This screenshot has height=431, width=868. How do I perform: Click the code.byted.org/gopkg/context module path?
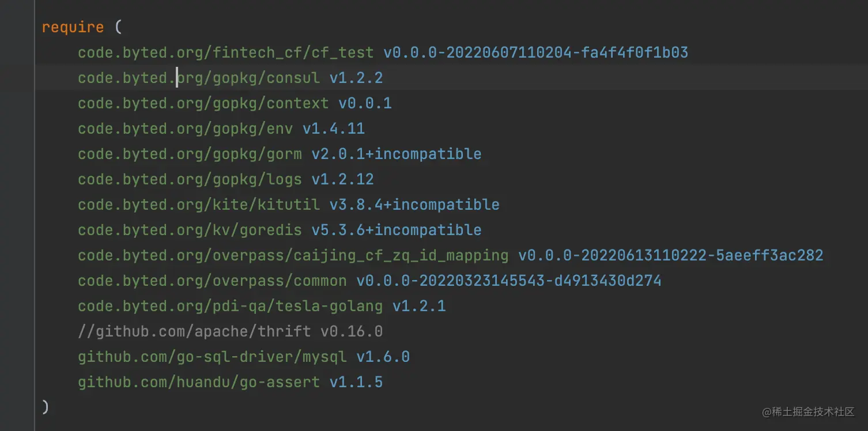(203, 103)
